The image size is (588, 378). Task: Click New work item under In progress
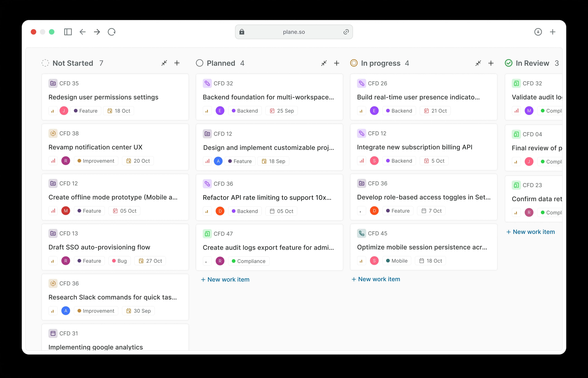point(376,279)
